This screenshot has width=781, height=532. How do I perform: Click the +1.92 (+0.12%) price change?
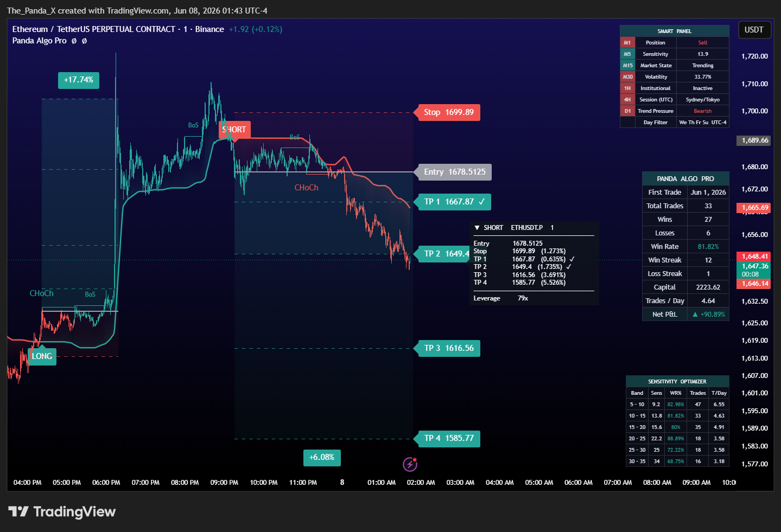[x=256, y=29]
